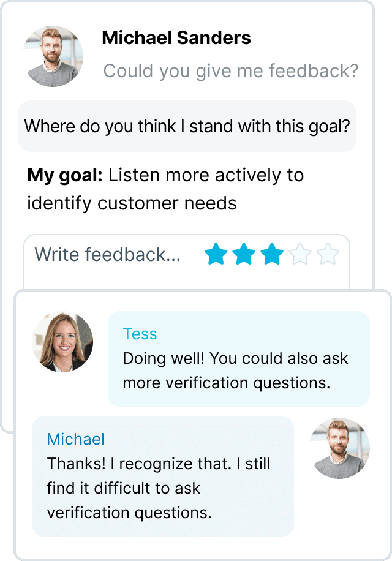Open Michael Sanders' profile photo at top

(53, 56)
